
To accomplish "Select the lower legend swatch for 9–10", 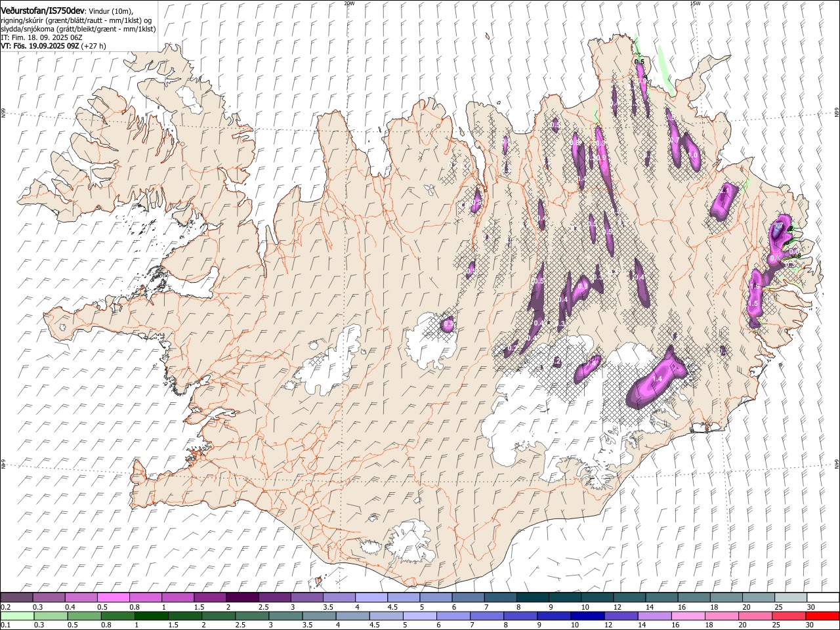I will tap(553, 616).
